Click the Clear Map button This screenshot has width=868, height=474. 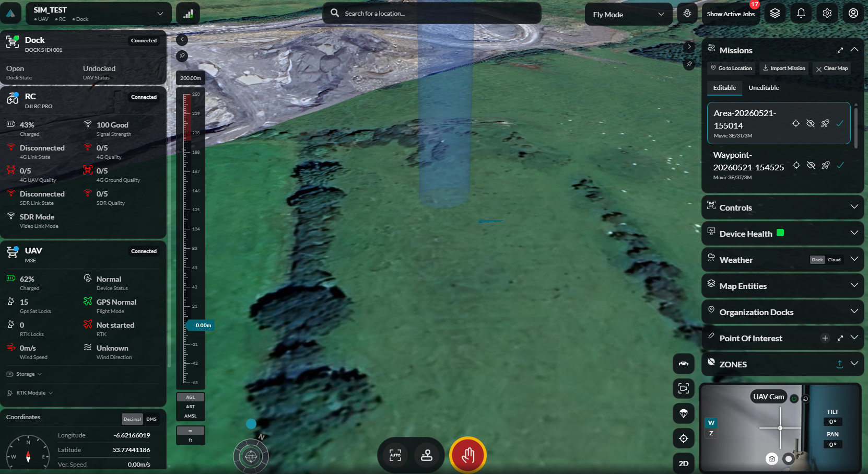[832, 68]
